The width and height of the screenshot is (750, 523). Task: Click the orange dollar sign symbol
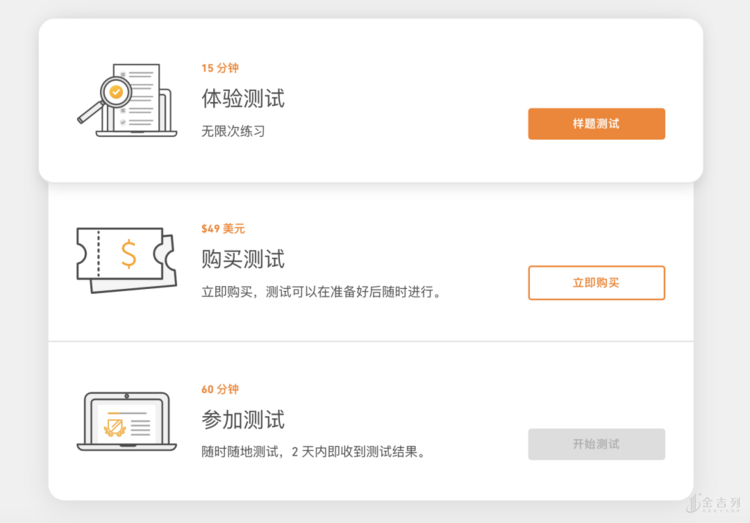[129, 254]
